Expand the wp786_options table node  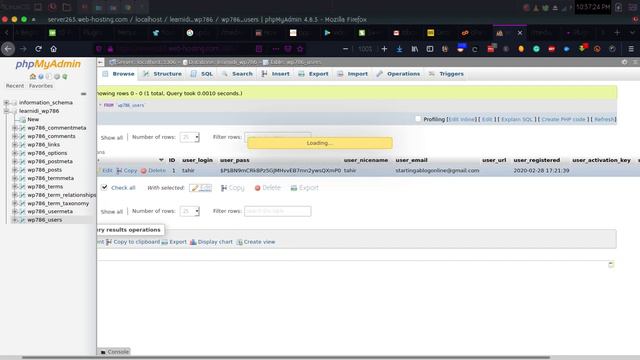15,153
